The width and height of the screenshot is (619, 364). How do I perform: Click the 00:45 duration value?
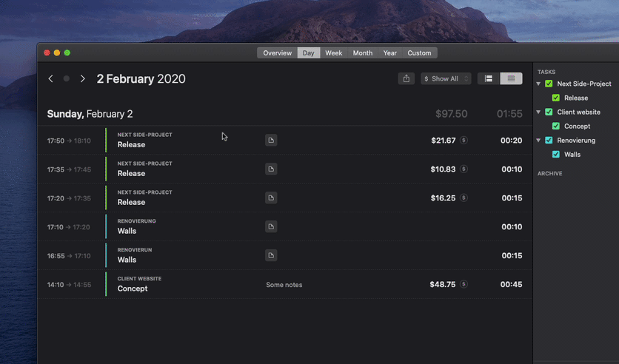click(x=511, y=284)
